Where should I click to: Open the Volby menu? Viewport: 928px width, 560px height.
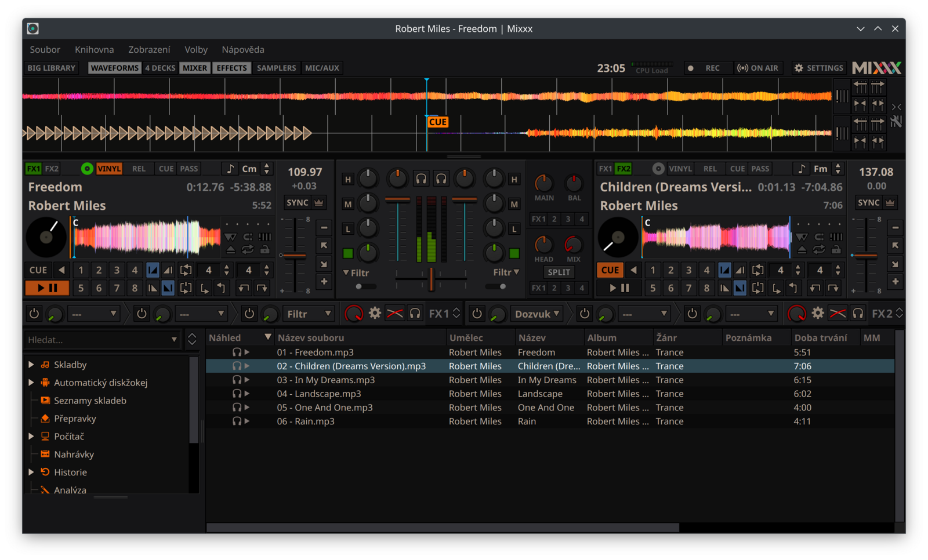[x=196, y=50]
